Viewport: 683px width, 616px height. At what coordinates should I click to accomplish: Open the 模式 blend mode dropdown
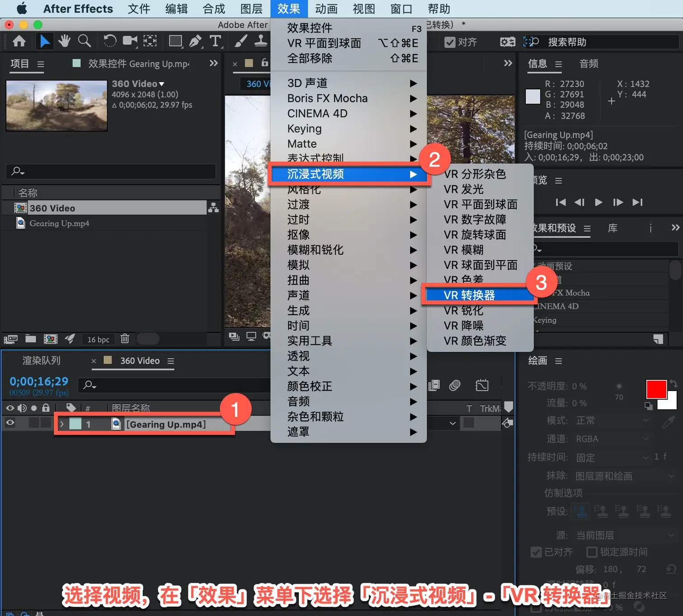click(x=613, y=420)
